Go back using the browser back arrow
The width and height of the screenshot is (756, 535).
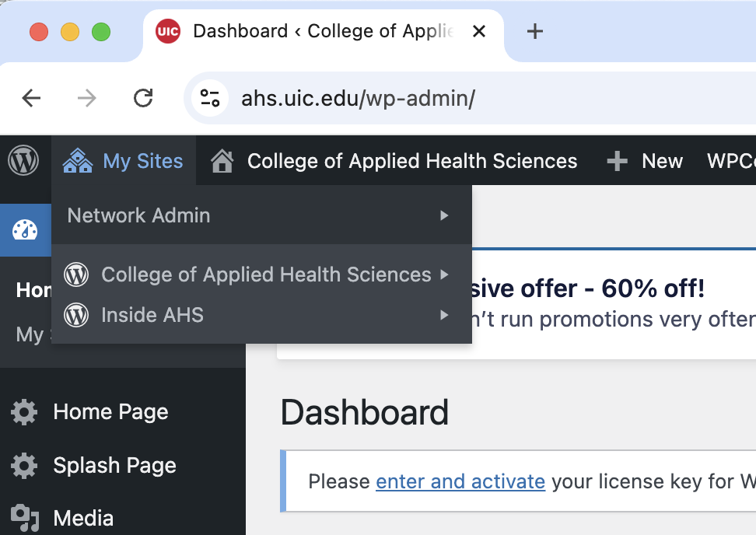(31, 98)
